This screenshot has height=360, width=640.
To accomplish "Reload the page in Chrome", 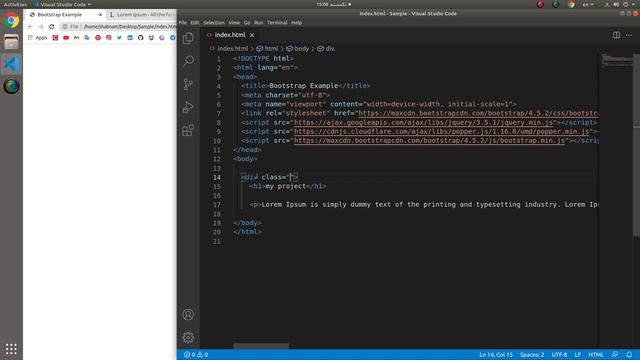I will pyautogui.click(x=51, y=27).
